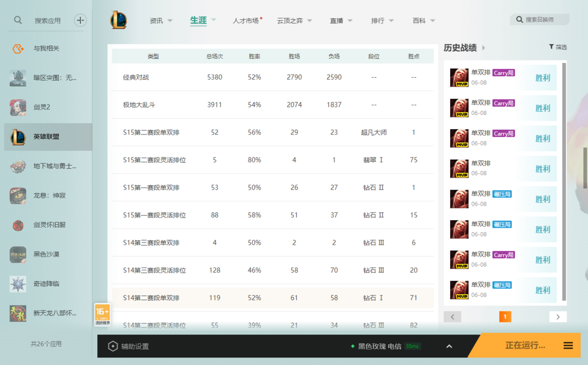
Task: Select 暗区突围 game in sidebar
Action: [x=48, y=78]
